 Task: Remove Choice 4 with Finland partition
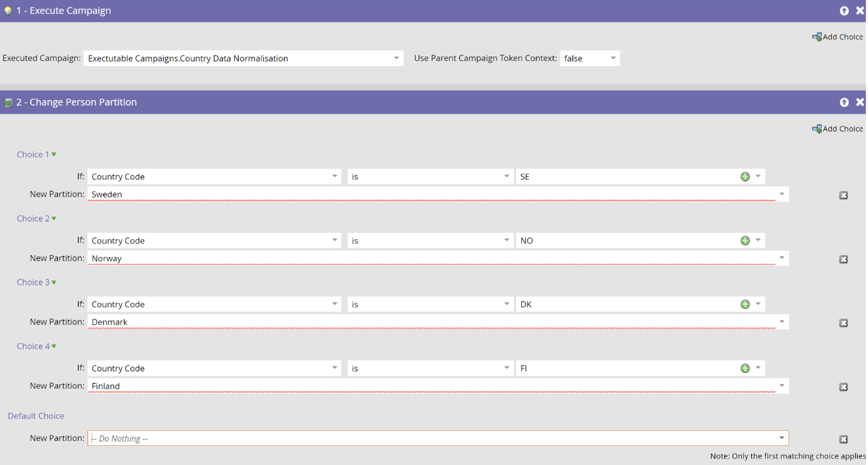tap(844, 387)
